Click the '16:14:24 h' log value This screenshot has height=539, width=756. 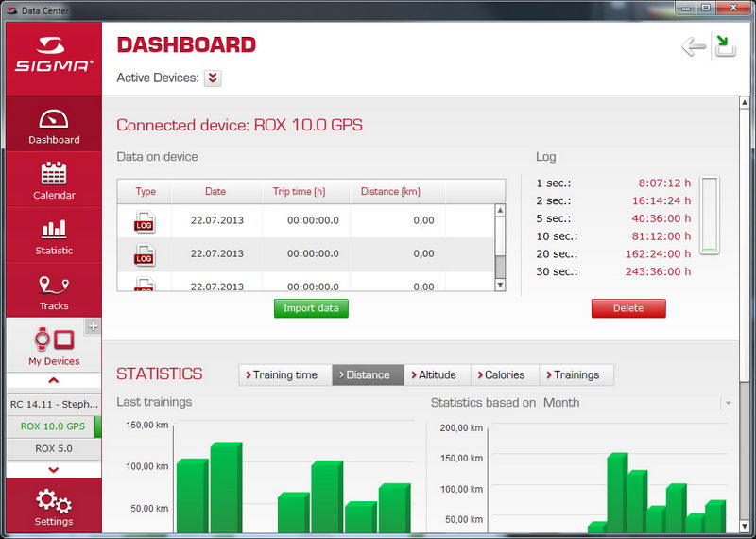[x=661, y=200]
